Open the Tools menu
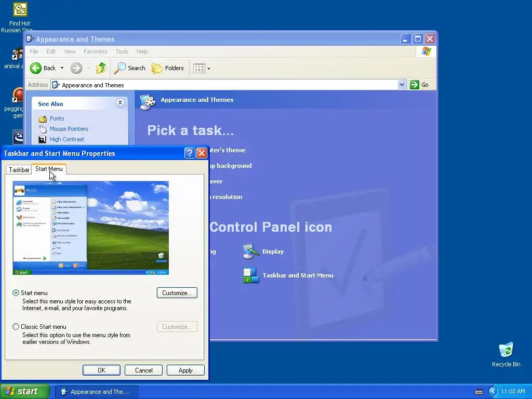This screenshot has width=532, height=399. 122,51
